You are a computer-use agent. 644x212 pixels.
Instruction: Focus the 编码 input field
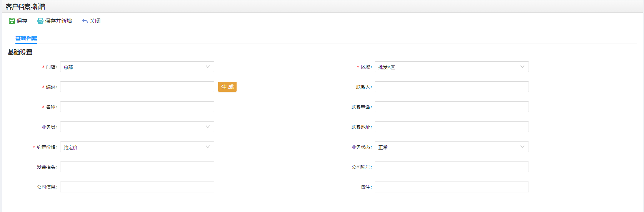[137, 87]
